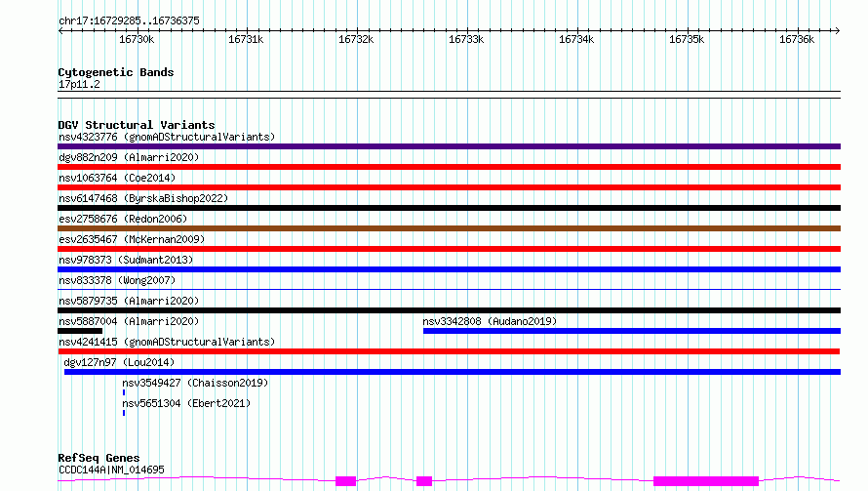Select the dgv882n209 (Almarri2020) label
This screenshot has height=491, width=868.
click(129, 157)
